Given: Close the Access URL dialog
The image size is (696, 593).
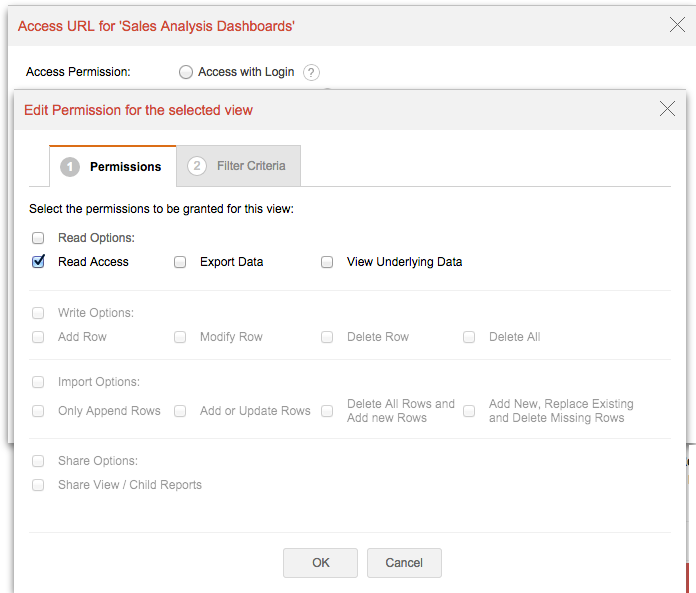Looking at the screenshot, I should coord(677,25).
